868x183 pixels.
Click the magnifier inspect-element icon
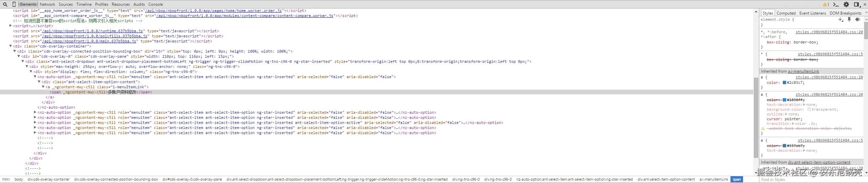tap(5, 4)
